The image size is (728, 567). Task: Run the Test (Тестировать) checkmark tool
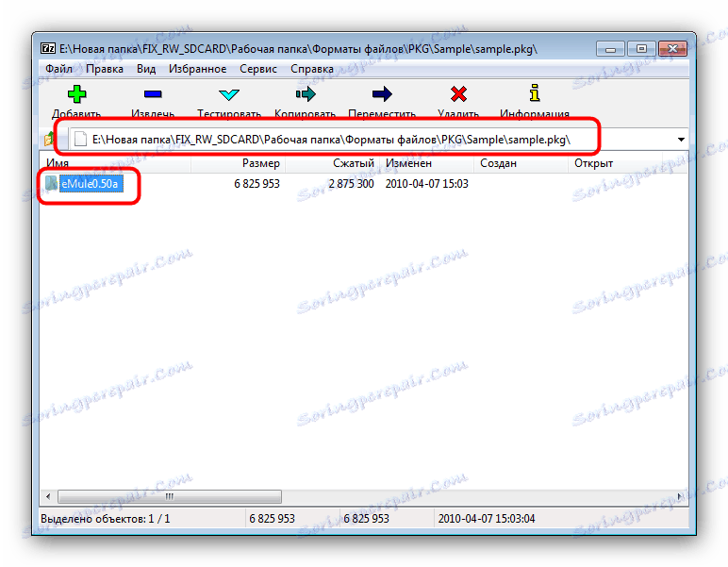coord(229,94)
